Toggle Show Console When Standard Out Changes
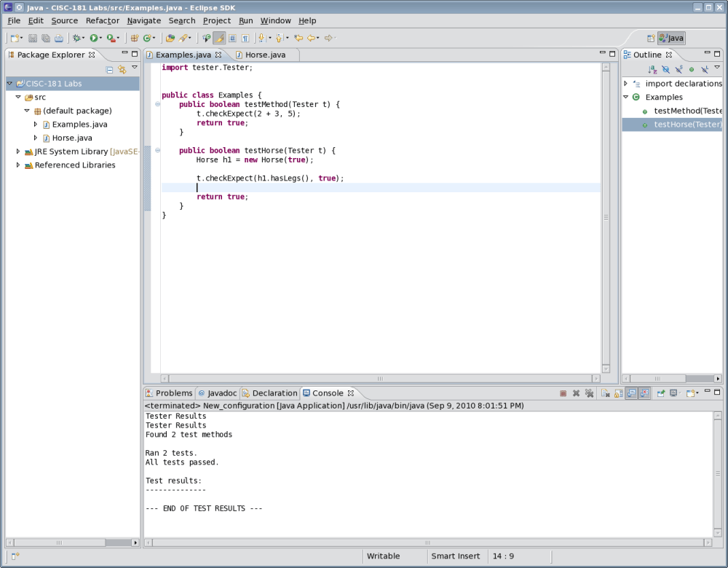 pyautogui.click(x=632, y=393)
